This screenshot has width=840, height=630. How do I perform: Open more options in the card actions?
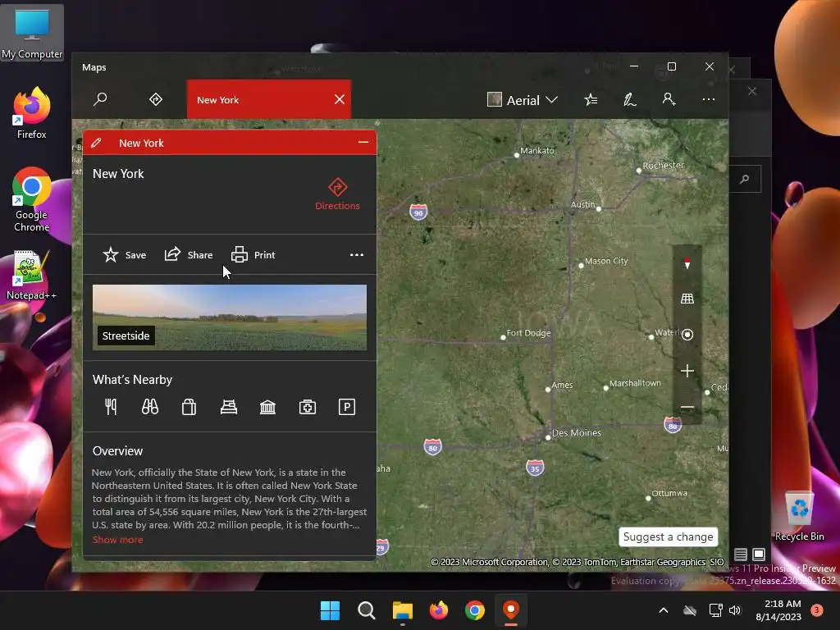pyautogui.click(x=357, y=255)
